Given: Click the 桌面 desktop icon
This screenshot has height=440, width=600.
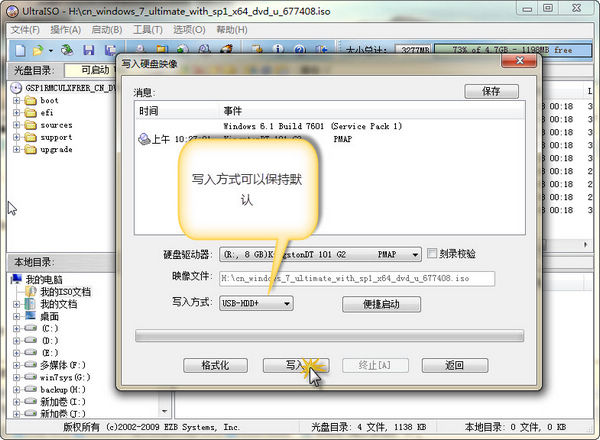Looking at the screenshot, I should pos(30,316).
